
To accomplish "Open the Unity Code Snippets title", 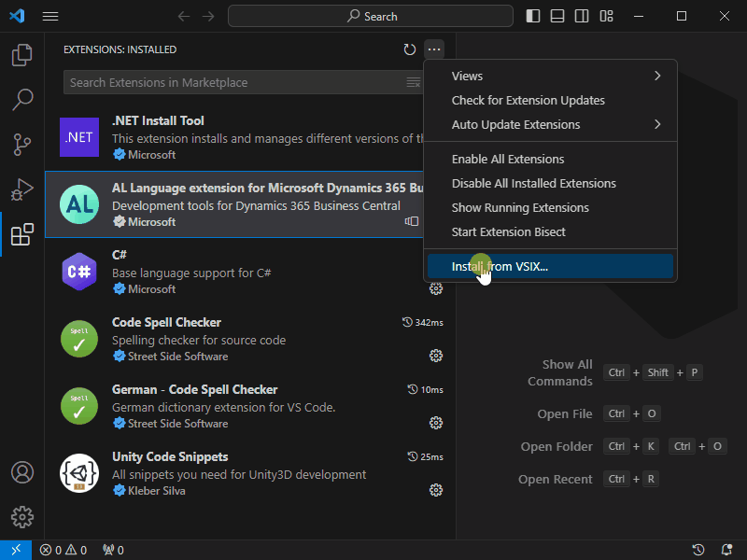I will [x=170, y=456].
